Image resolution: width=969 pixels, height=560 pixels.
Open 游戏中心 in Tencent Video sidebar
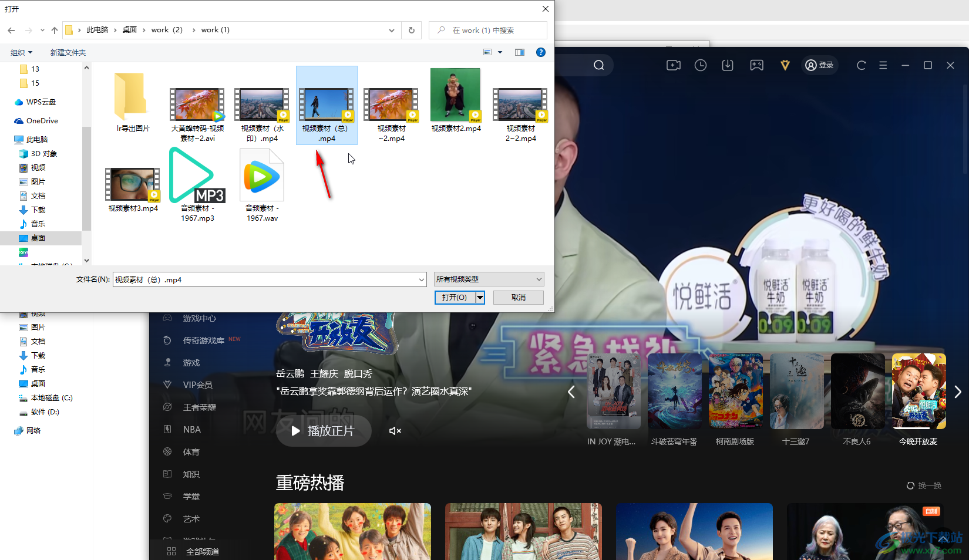click(x=199, y=318)
